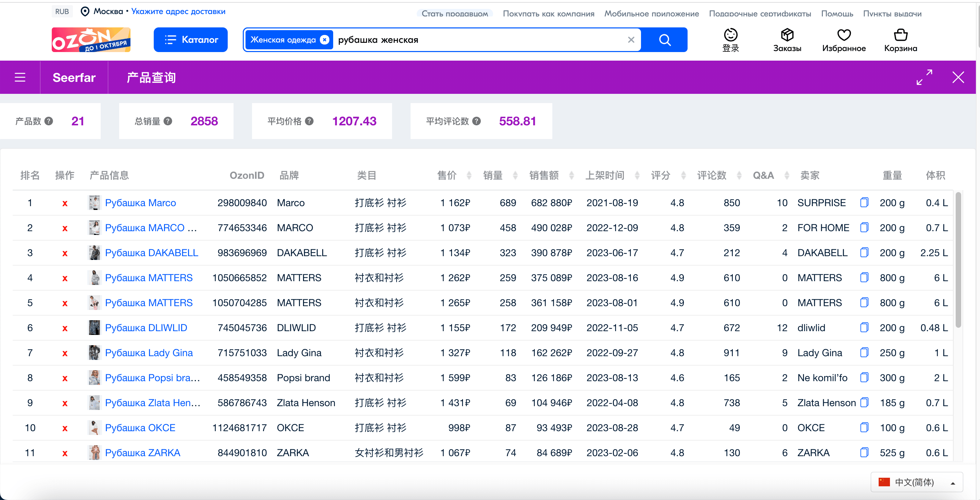Remove row 1 with red x
The height and width of the screenshot is (500, 980).
point(65,203)
